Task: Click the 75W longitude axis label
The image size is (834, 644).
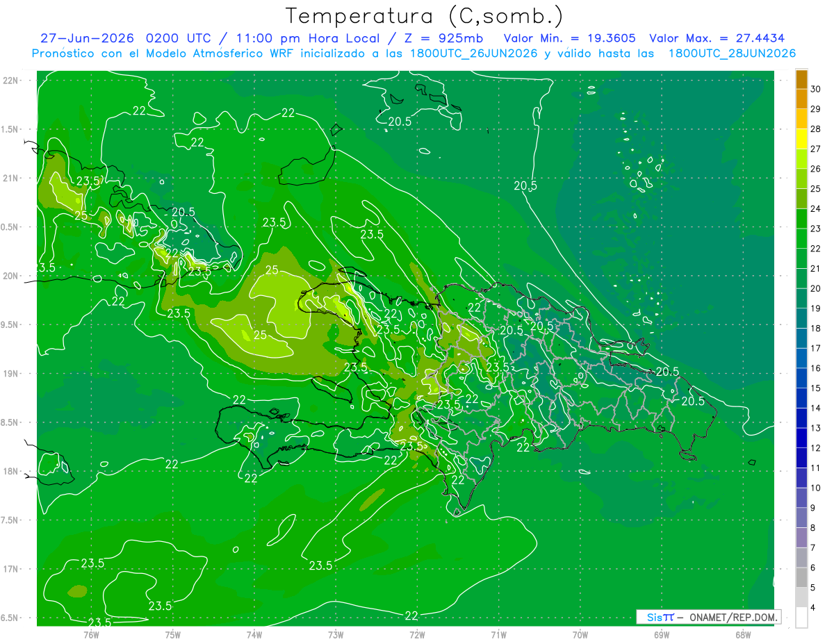Action: (x=173, y=634)
